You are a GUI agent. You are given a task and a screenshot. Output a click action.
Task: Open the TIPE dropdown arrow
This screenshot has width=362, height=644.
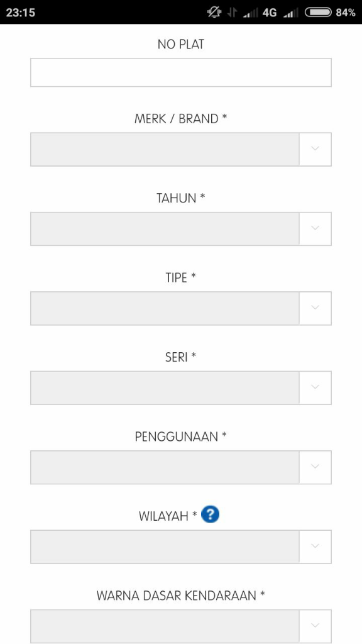(x=315, y=308)
